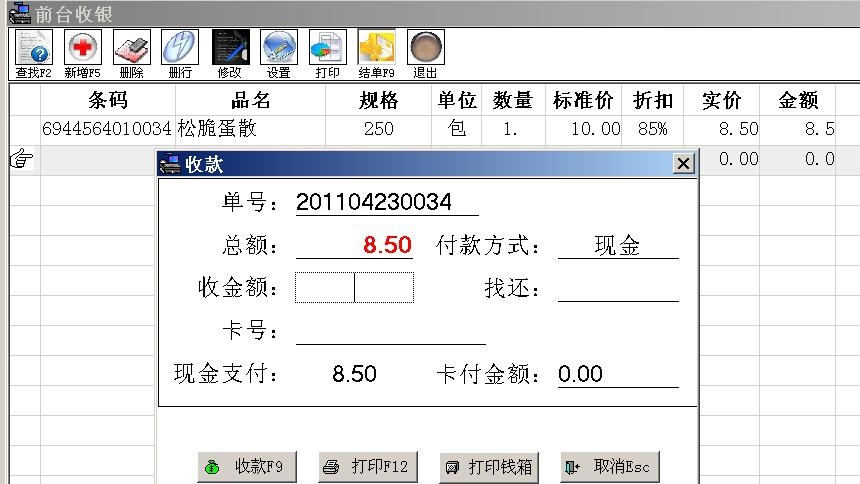860x484 pixels.
Task: Click the 85% discount cell
Action: (x=653, y=128)
